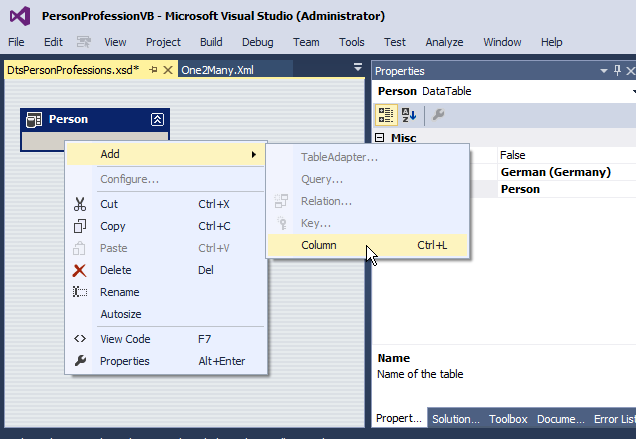Image resolution: width=636 pixels, height=439 pixels.
Task: Open the Help menu
Action: click(x=551, y=42)
